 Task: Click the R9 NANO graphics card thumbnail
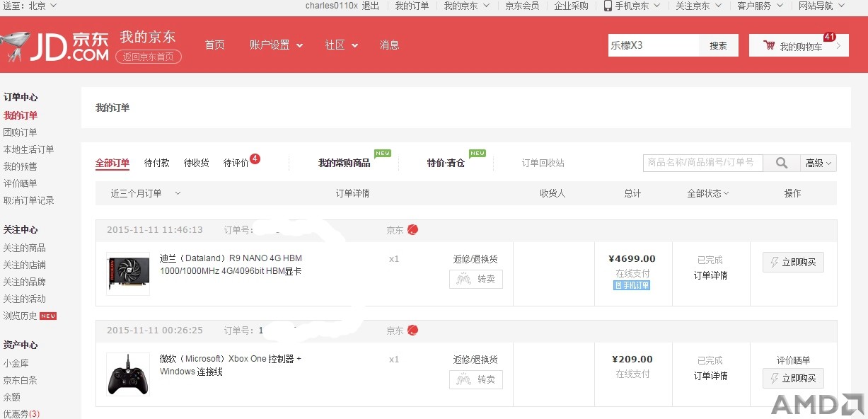pos(128,274)
